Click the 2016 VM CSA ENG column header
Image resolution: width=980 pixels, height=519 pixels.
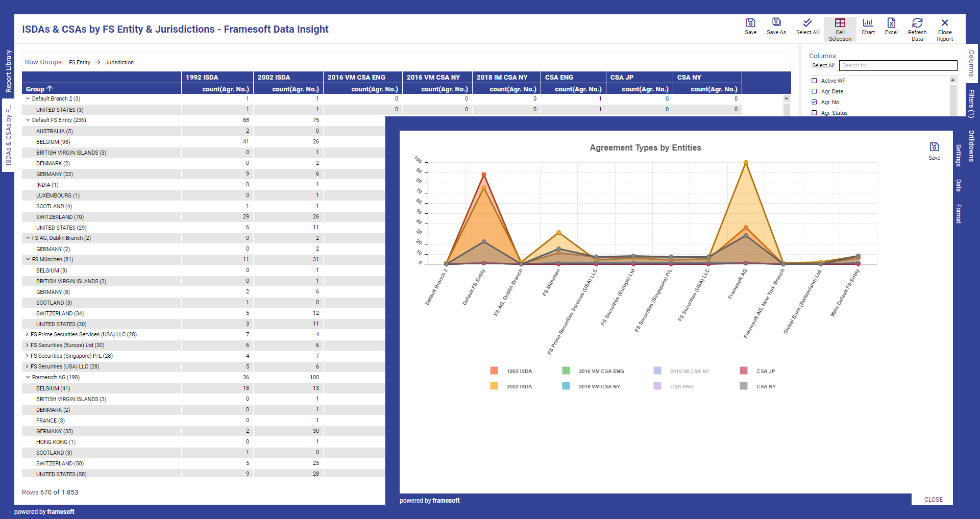click(x=362, y=77)
